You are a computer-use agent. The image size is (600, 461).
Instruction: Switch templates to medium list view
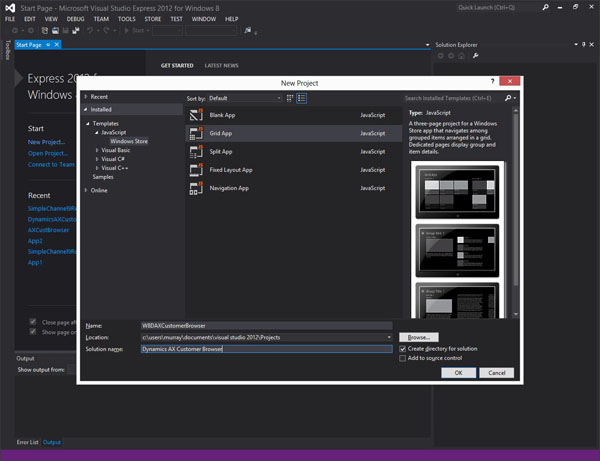pyautogui.click(x=302, y=98)
